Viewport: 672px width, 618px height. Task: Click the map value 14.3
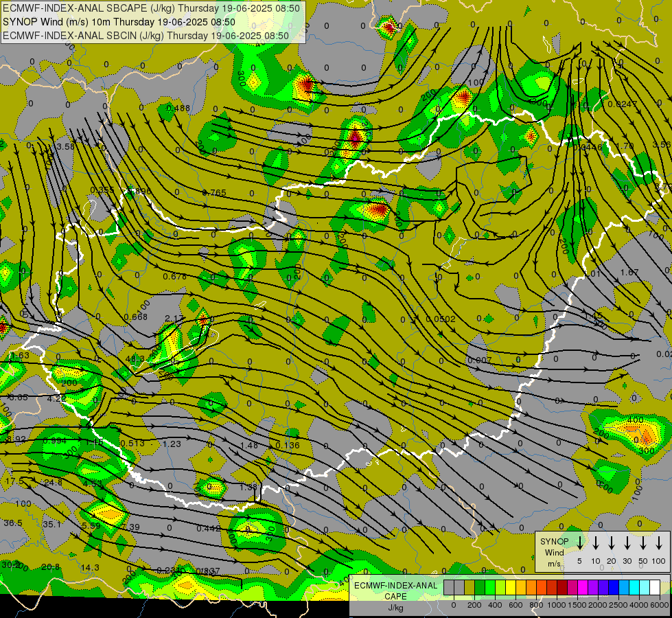90,567
